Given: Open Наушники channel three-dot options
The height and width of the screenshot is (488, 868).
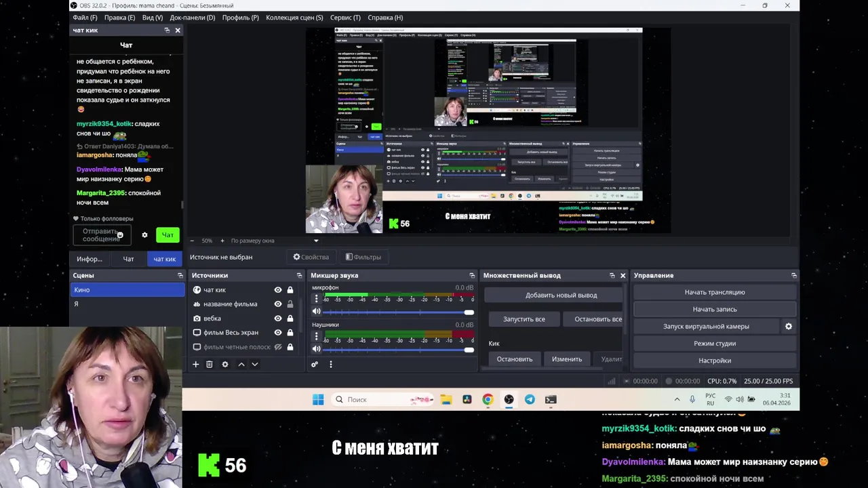Looking at the screenshot, I should [x=317, y=335].
